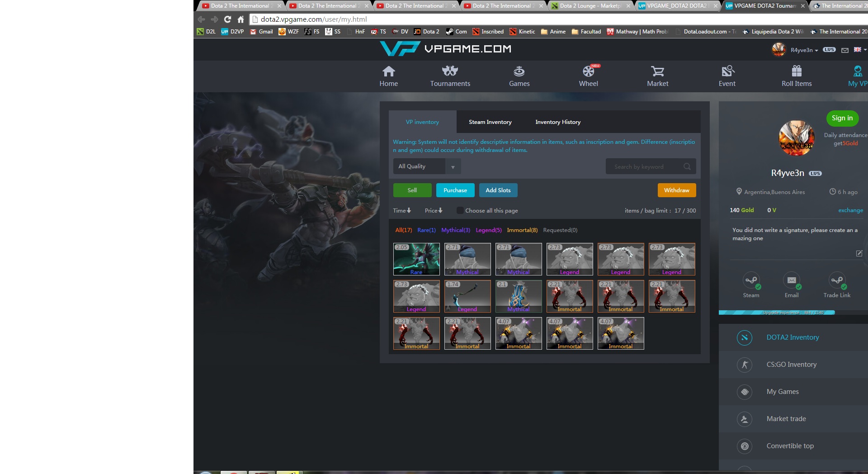The width and height of the screenshot is (868, 474).
Task: Click the Purchase button
Action: [x=455, y=190]
